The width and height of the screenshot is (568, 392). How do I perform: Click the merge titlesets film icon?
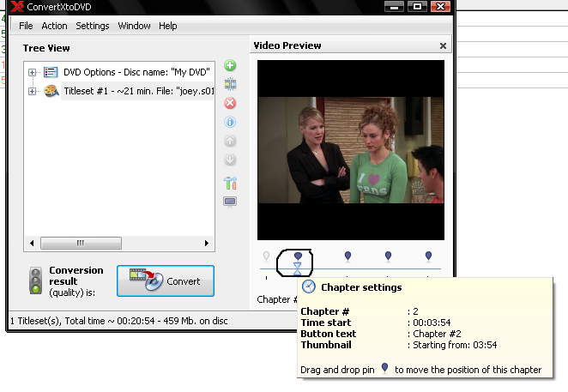tap(230, 84)
